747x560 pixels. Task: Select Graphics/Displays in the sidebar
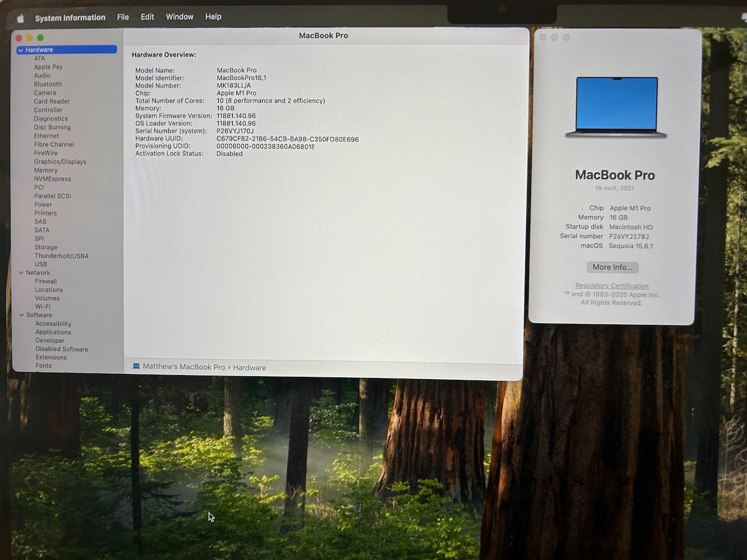(x=60, y=162)
